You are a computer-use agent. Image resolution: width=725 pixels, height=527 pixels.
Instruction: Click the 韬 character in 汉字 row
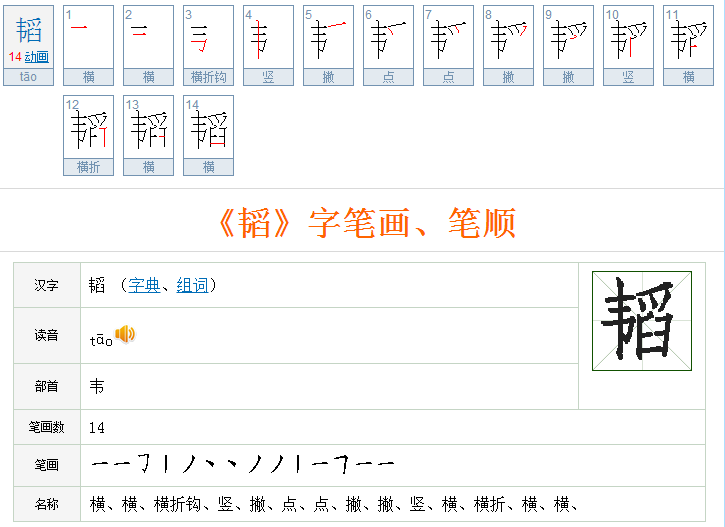[x=97, y=285]
